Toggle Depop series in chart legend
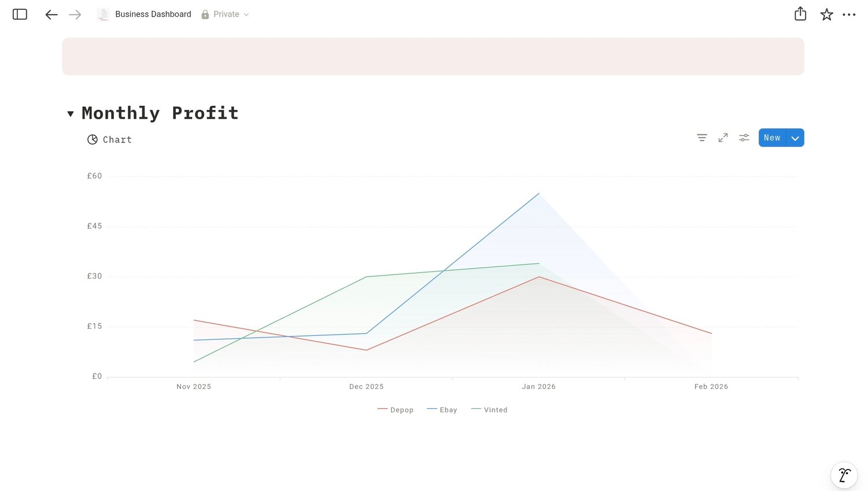Viewport: 868px width, 491px height. [396, 410]
